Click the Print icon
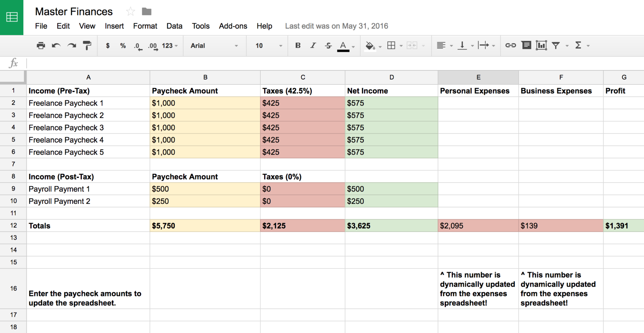This screenshot has width=644, height=333. (x=41, y=45)
